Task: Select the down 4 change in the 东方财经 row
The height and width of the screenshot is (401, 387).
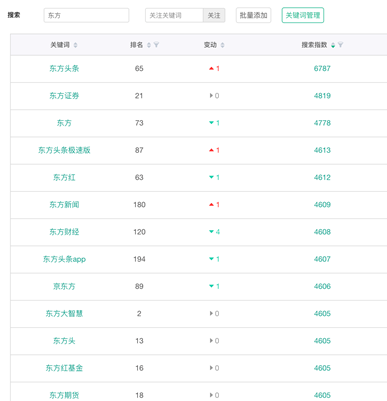Action: click(x=214, y=232)
